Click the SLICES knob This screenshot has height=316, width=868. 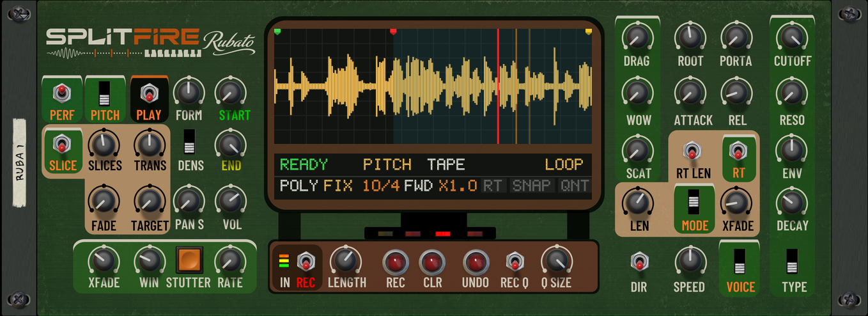pyautogui.click(x=102, y=144)
